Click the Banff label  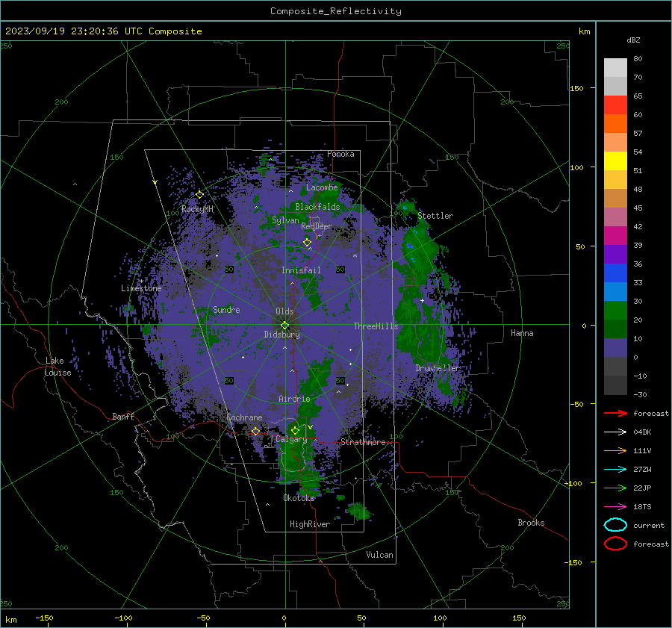pos(123,417)
